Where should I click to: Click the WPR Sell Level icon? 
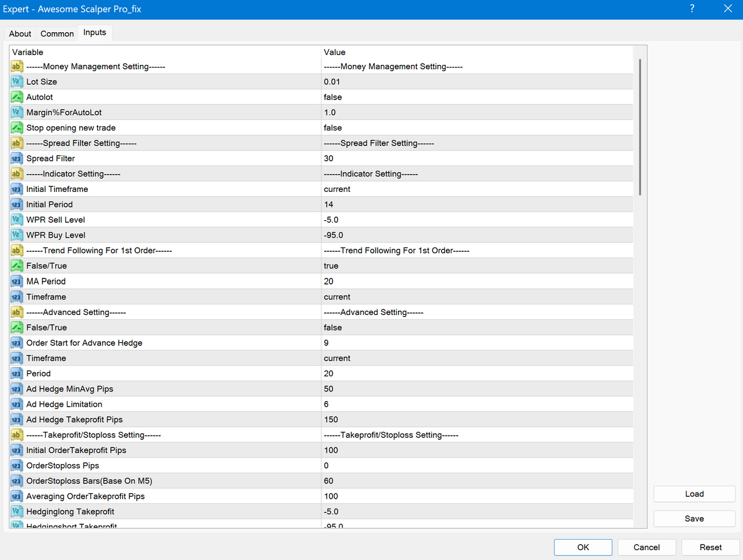[17, 220]
